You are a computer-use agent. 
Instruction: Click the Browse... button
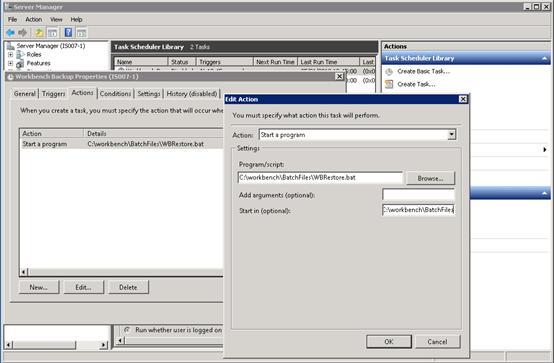[430, 178]
